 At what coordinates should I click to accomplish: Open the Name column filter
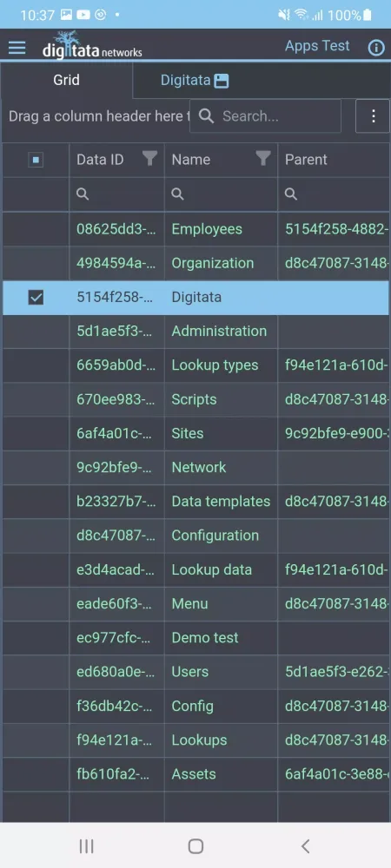click(263, 159)
